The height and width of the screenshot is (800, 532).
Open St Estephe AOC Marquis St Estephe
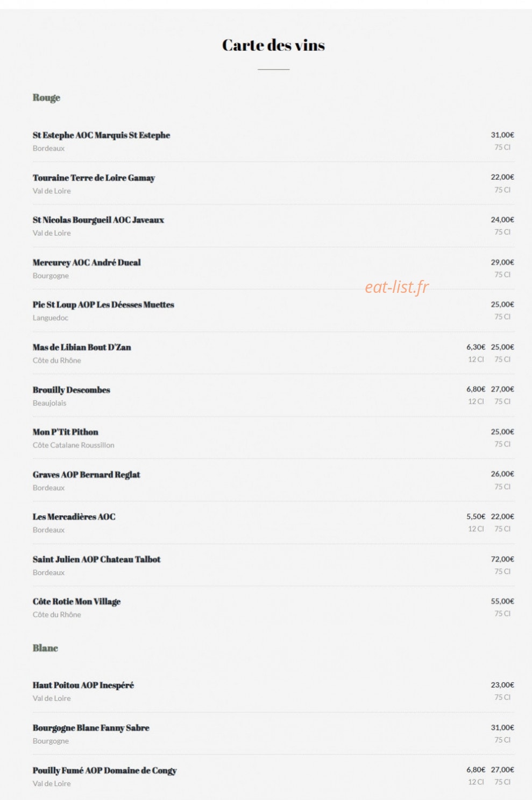pos(101,135)
